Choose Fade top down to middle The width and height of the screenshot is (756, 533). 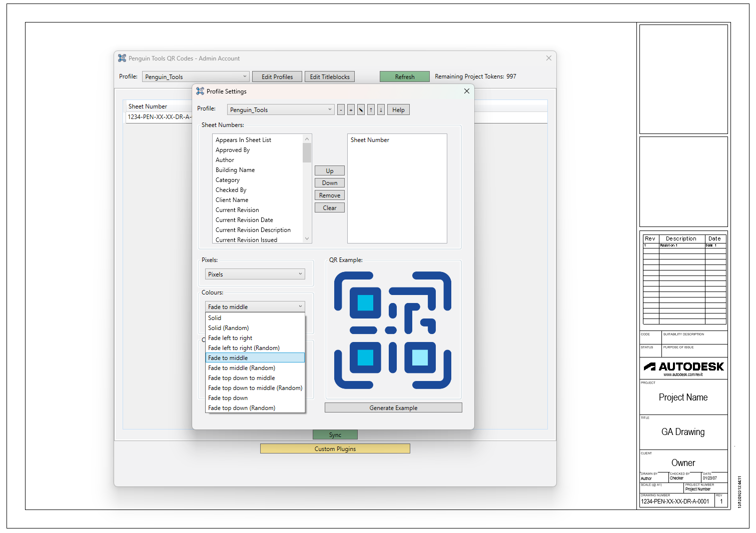tap(255, 378)
